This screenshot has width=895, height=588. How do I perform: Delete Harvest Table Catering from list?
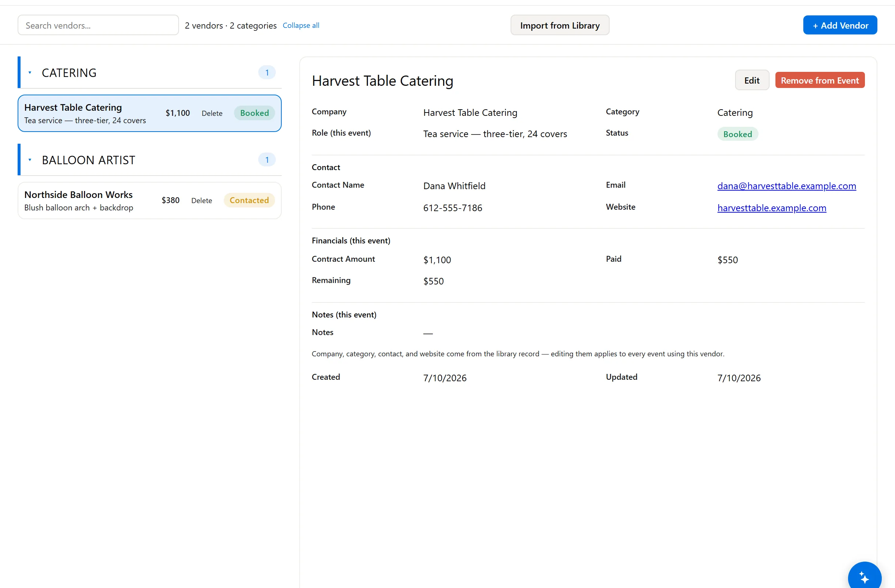tap(212, 113)
